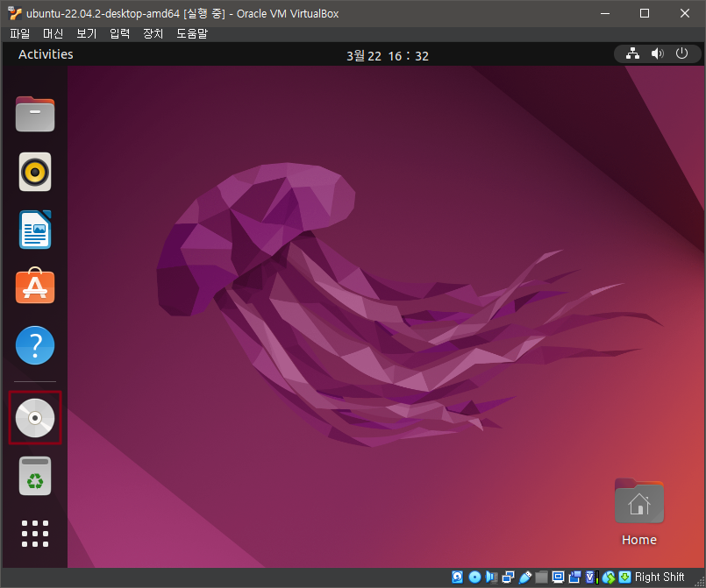
Task: Click the CPU virtualization V status icon
Action: pyautogui.click(x=591, y=577)
